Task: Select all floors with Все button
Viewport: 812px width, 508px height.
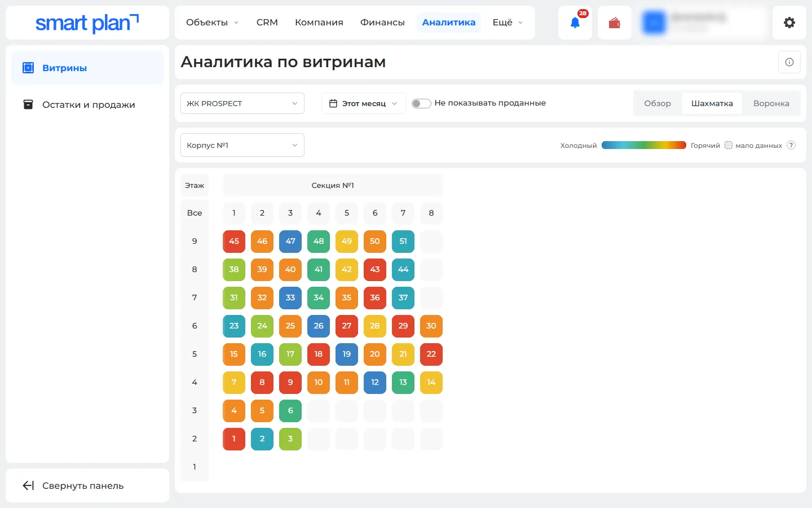Action: 195,213
